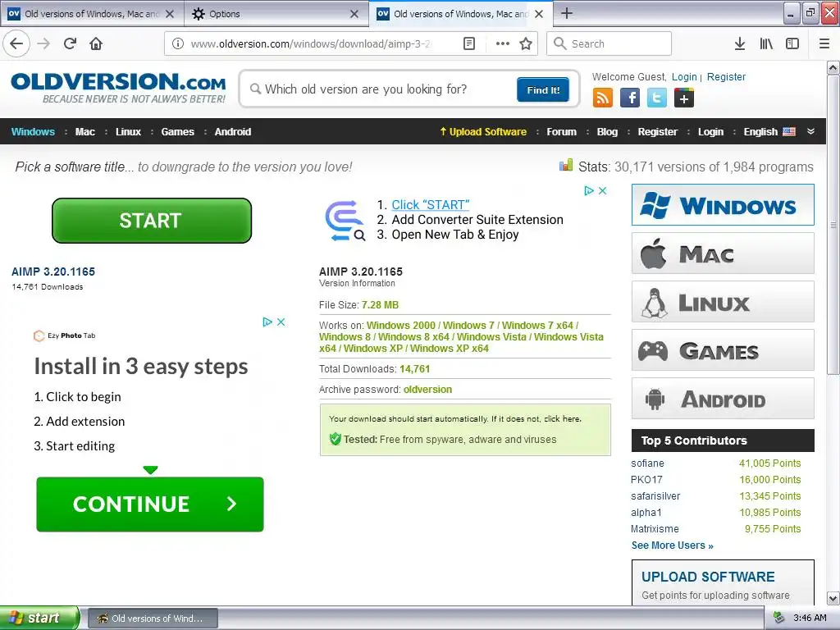Toggle reader view icon in address bar

pos(468,44)
